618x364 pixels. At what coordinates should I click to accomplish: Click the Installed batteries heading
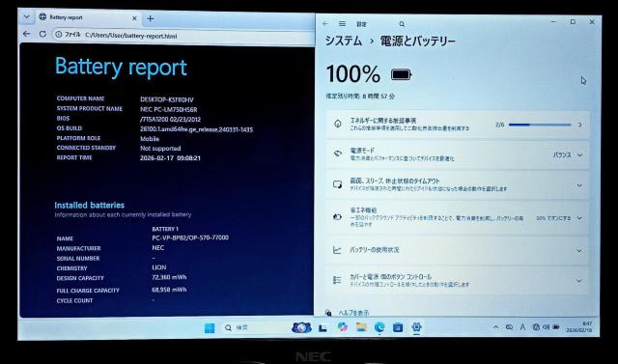pos(90,205)
